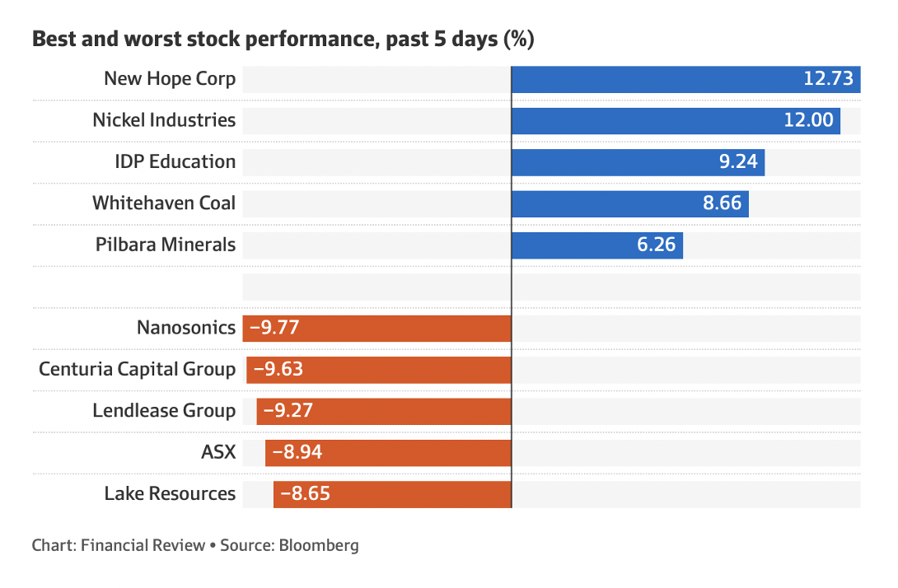The width and height of the screenshot is (898, 588).
Task: Click the −8.65 value on Lake Resources bar
Action: (x=306, y=493)
